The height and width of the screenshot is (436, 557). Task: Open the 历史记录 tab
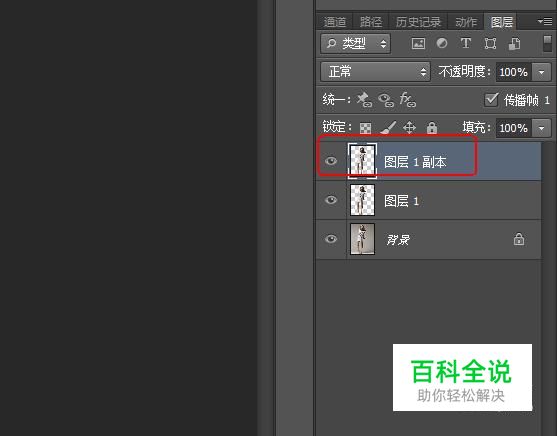point(418,22)
